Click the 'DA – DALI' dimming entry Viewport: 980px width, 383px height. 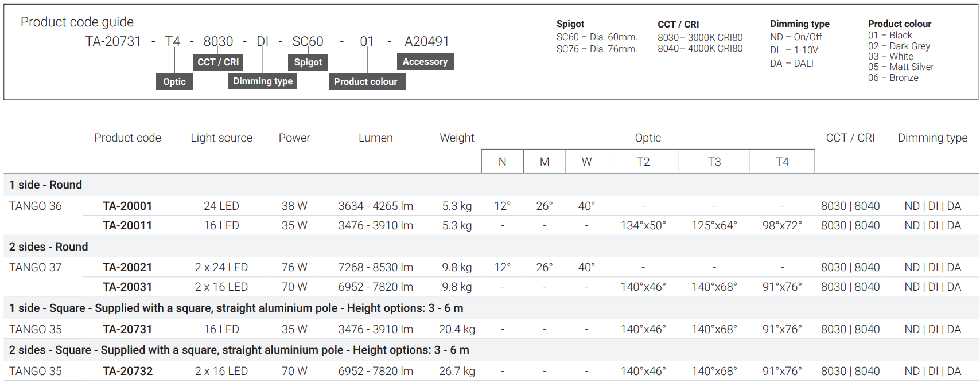pyautogui.click(x=792, y=63)
